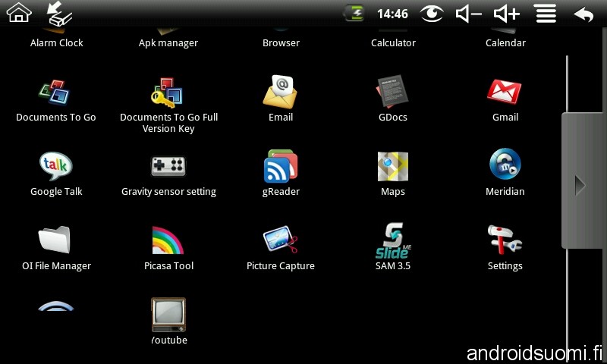
Task: Tap the Alarm Clock label
Action: point(56,43)
